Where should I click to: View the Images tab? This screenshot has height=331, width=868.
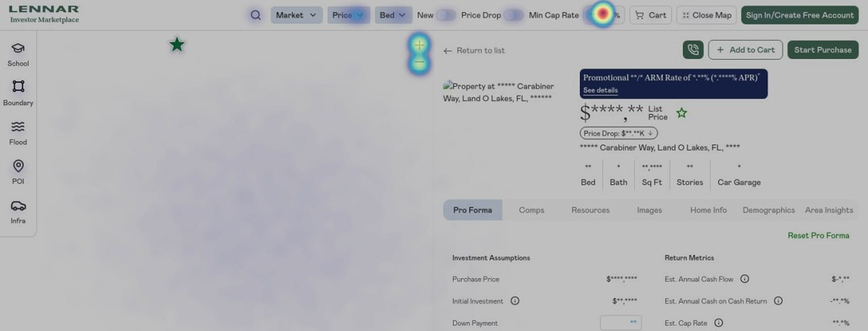point(649,210)
